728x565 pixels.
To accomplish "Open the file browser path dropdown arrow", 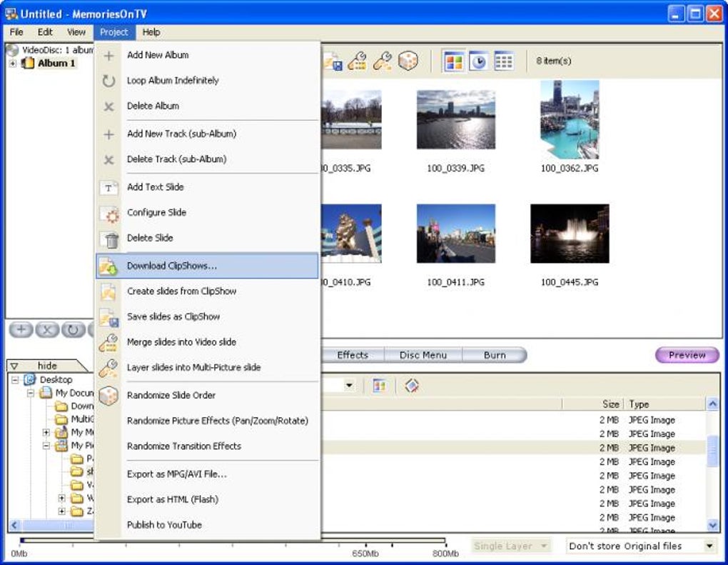I will pyautogui.click(x=349, y=385).
